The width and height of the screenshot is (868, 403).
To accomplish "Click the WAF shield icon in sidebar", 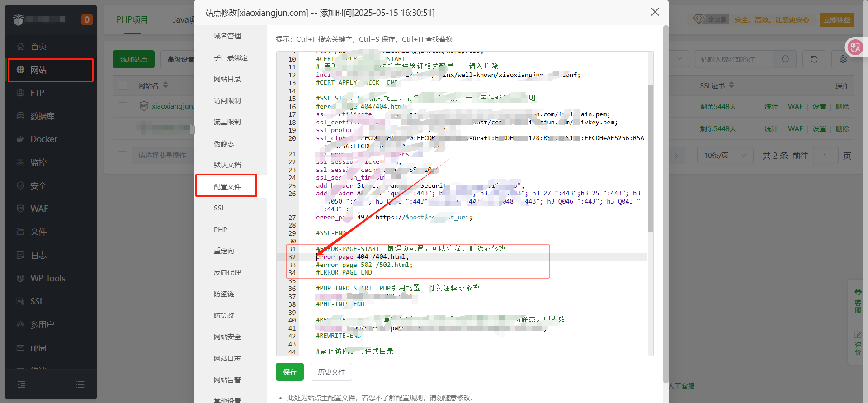I will click(20, 209).
